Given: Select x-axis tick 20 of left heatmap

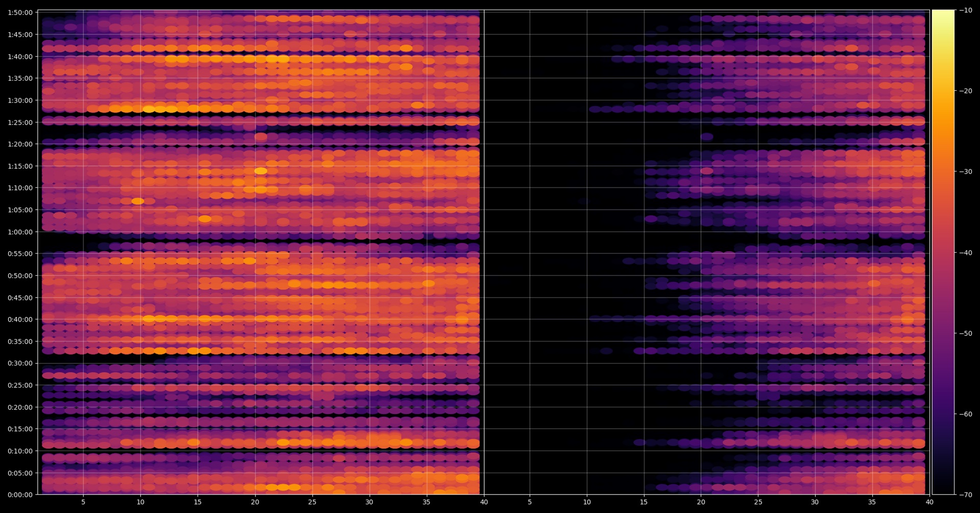Looking at the screenshot, I should tap(255, 502).
